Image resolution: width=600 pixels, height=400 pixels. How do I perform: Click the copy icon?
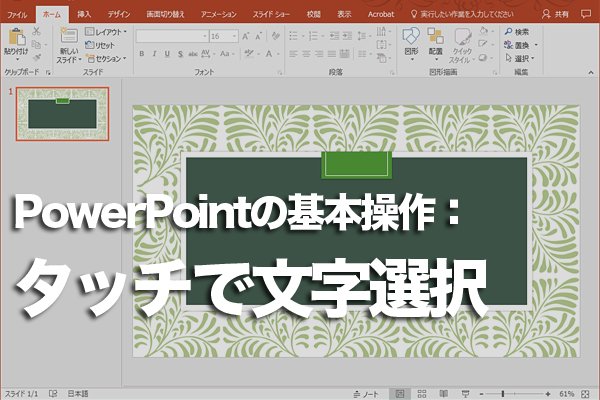tap(36, 44)
